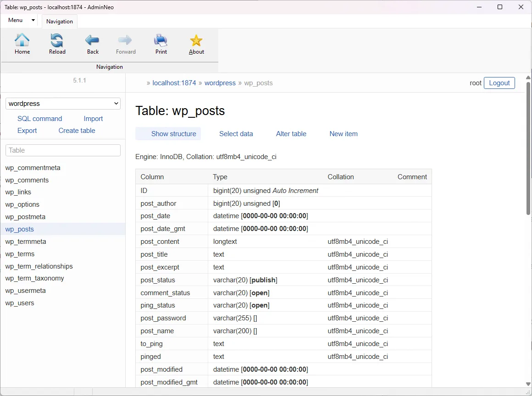Open the wordpress database selector
Screen dimensions: 532x396
[x=62, y=103]
